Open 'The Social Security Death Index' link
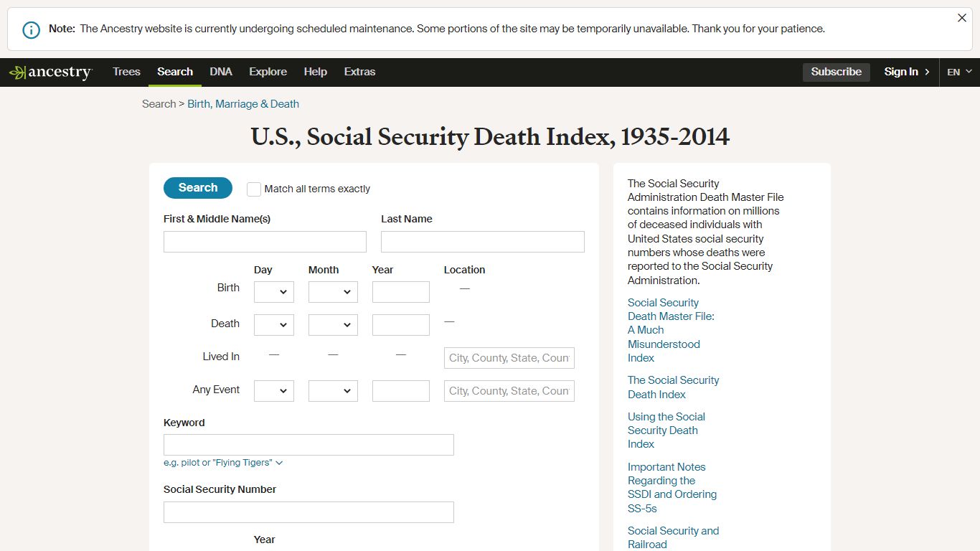980x551 pixels. (x=673, y=387)
